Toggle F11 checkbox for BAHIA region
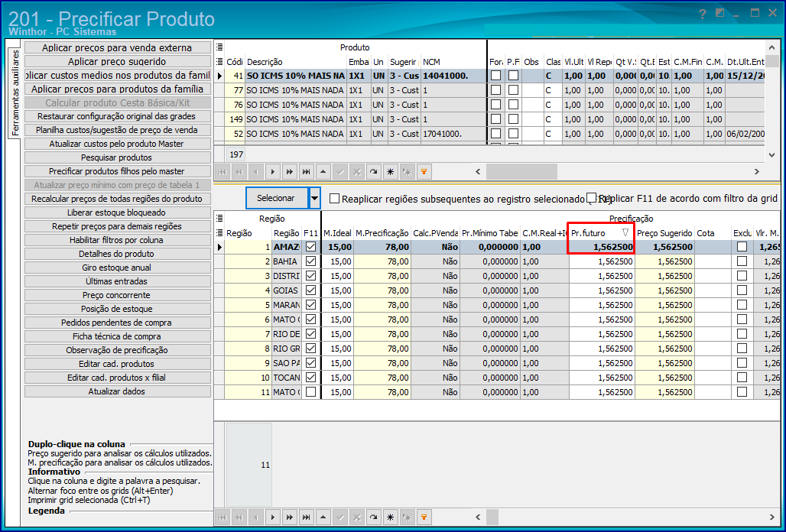This screenshot has width=786, height=532. (310, 261)
